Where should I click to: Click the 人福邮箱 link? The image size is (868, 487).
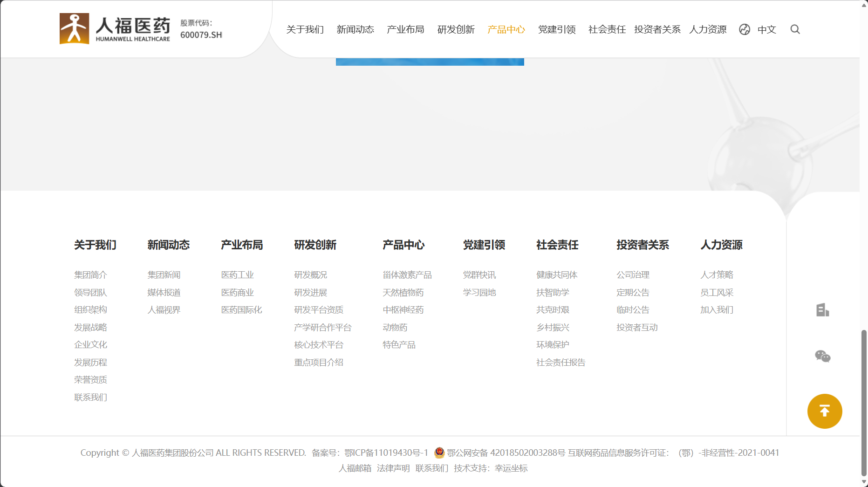(355, 468)
